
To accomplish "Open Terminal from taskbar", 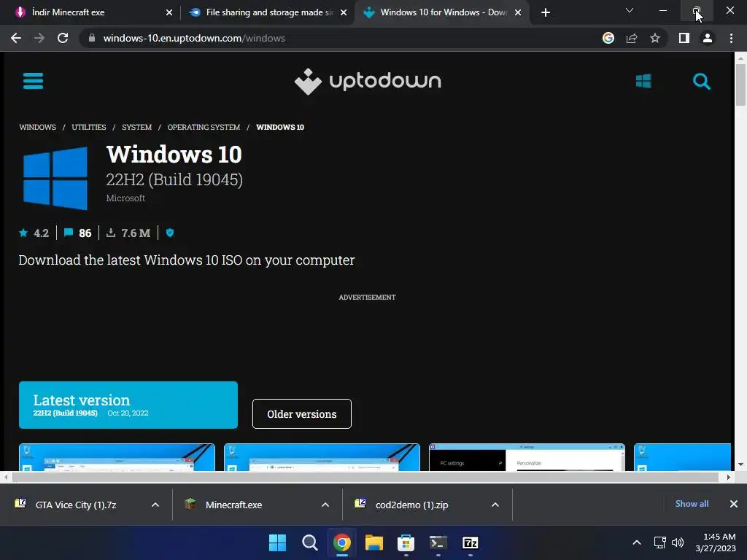I will pos(438,542).
